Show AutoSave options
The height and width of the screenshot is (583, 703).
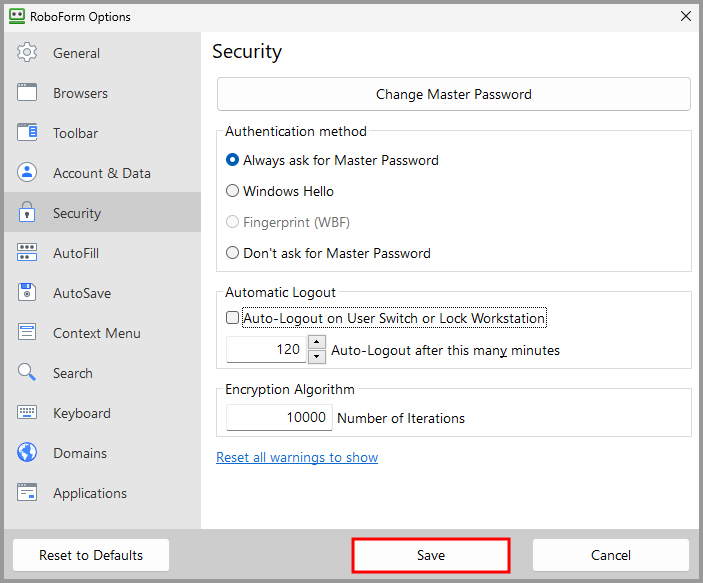pyautogui.click(x=102, y=293)
